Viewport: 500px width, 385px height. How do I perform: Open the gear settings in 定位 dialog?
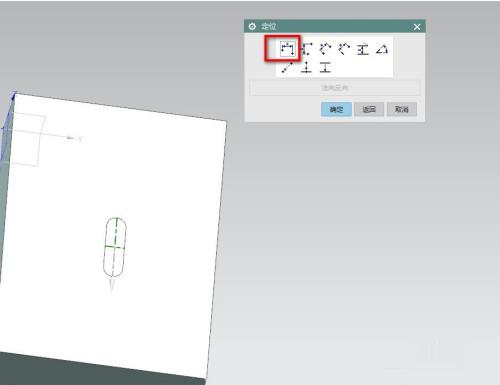click(252, 26)
